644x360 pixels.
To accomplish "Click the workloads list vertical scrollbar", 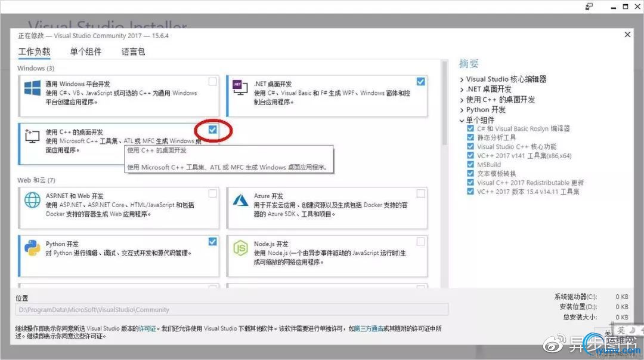I will (x=444, y=103).
